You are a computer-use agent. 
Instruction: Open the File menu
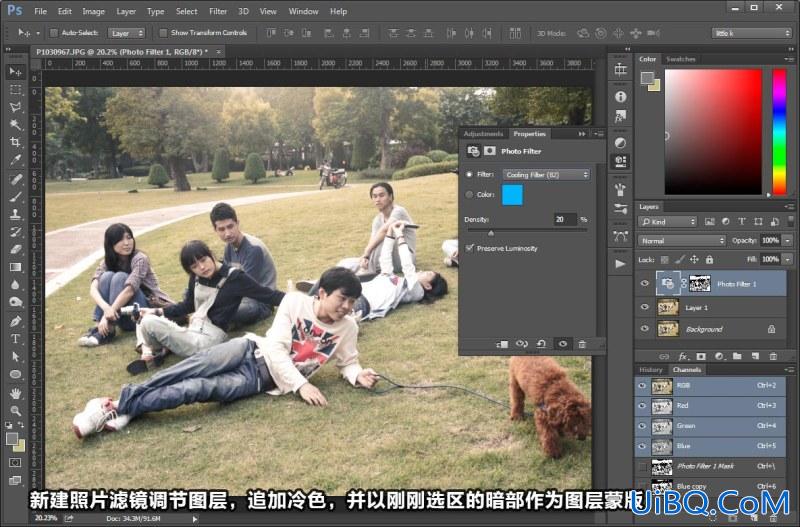tap(40, 11)
